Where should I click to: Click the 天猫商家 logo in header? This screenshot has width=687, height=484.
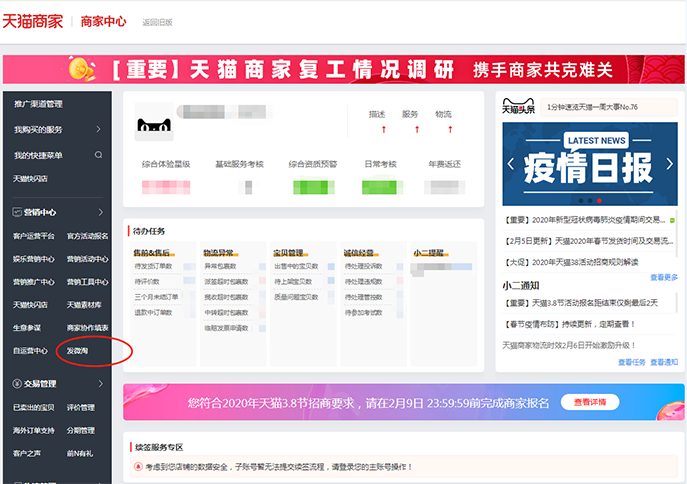(x=36, y=20)
